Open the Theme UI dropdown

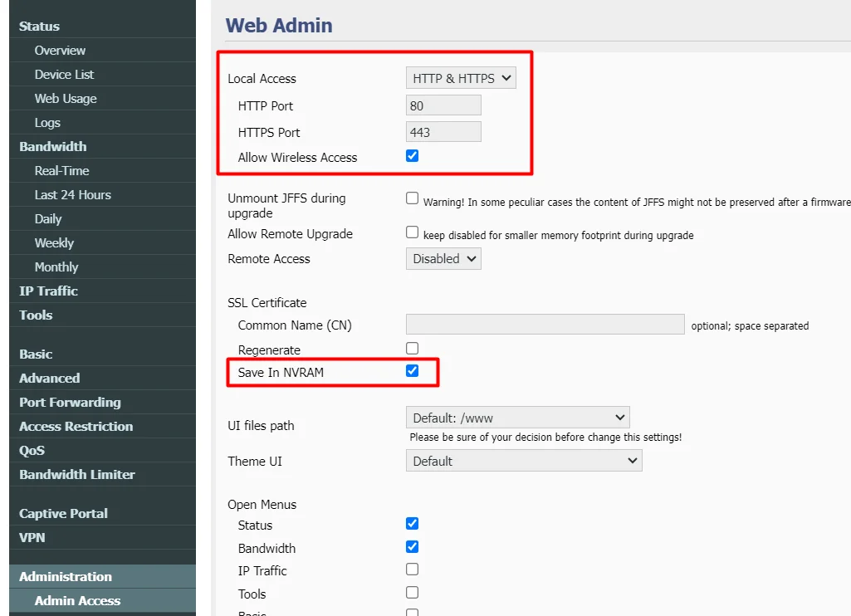click(x=524, y=461)
